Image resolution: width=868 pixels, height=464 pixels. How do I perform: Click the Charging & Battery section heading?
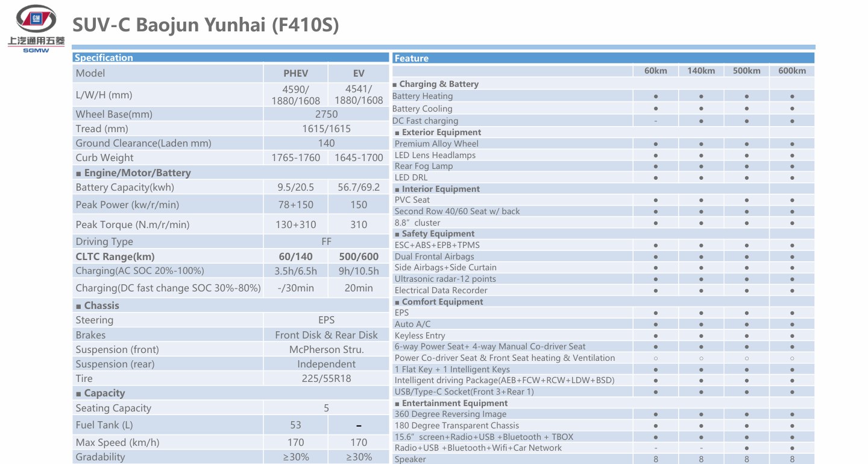435,84
